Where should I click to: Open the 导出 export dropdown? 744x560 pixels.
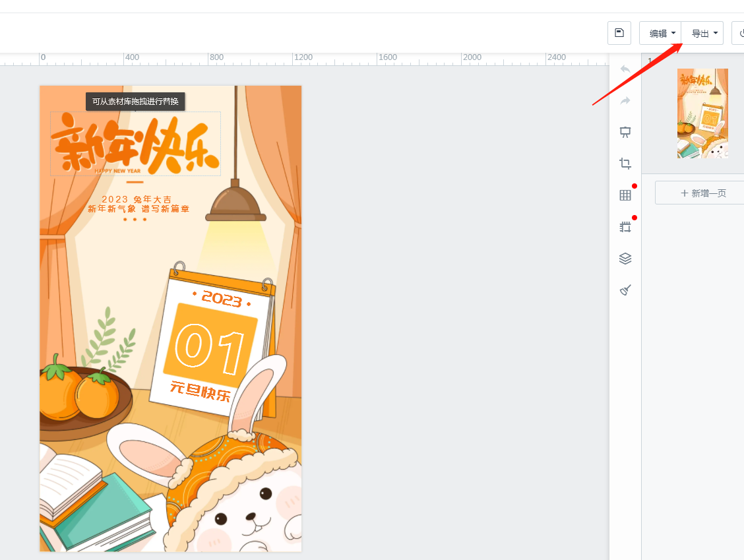(x=703, y=33)
